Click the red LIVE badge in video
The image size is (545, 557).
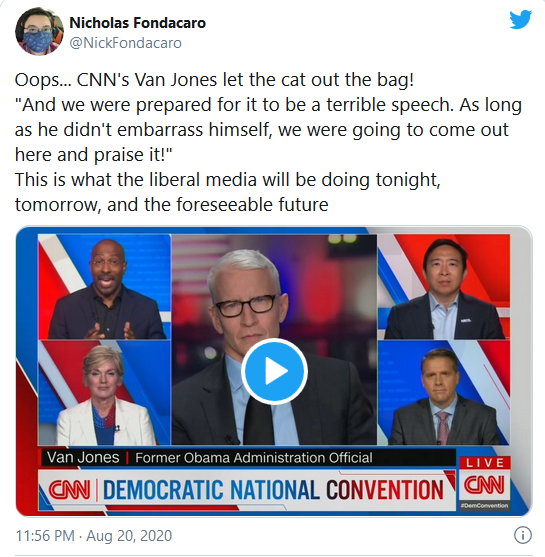pos(485,463)
